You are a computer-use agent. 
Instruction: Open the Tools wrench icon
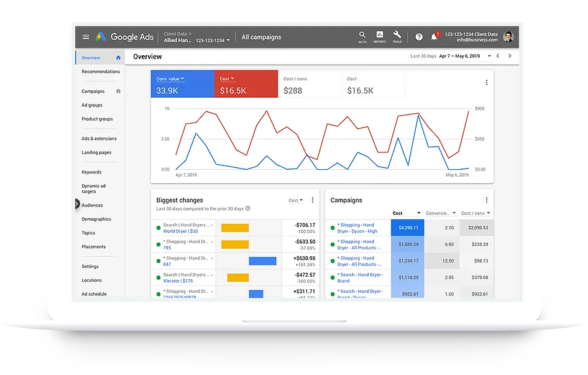tap(397, 36)
